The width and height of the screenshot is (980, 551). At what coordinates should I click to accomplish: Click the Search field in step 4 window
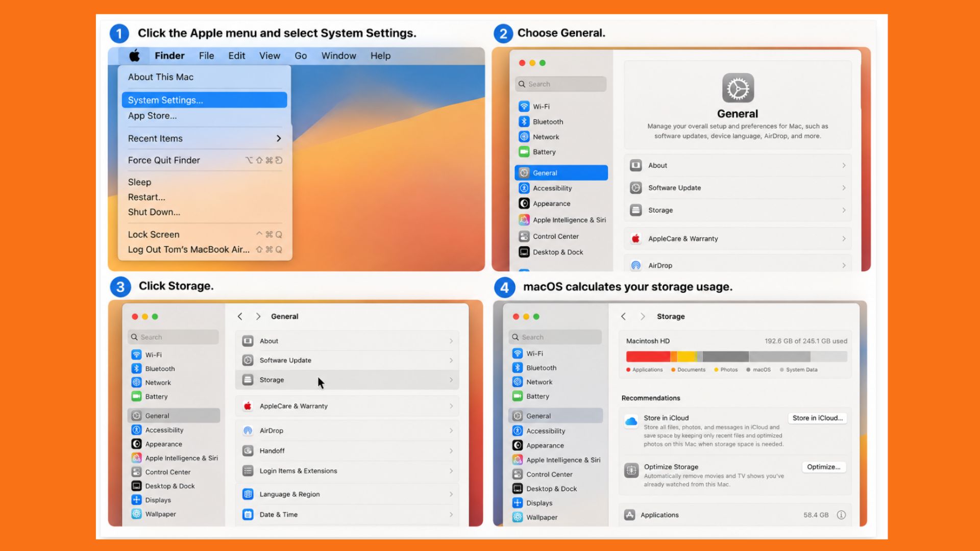[555, 337]
